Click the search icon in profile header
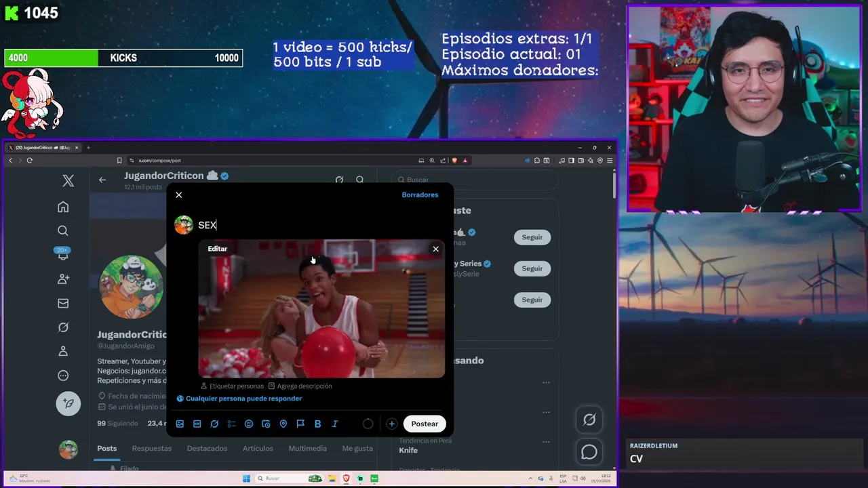This screenshot has width=868, height=488. 360,180
